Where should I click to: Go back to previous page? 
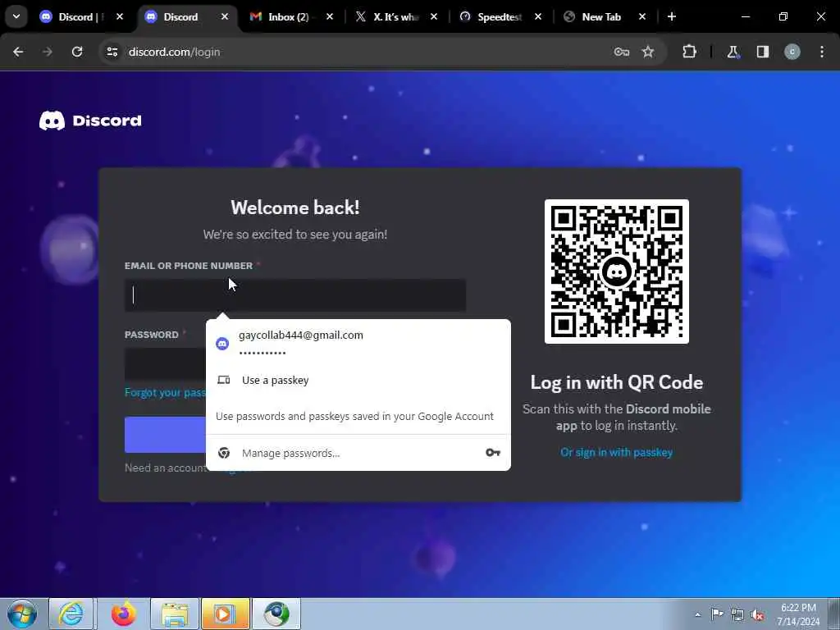click(18, 52)
